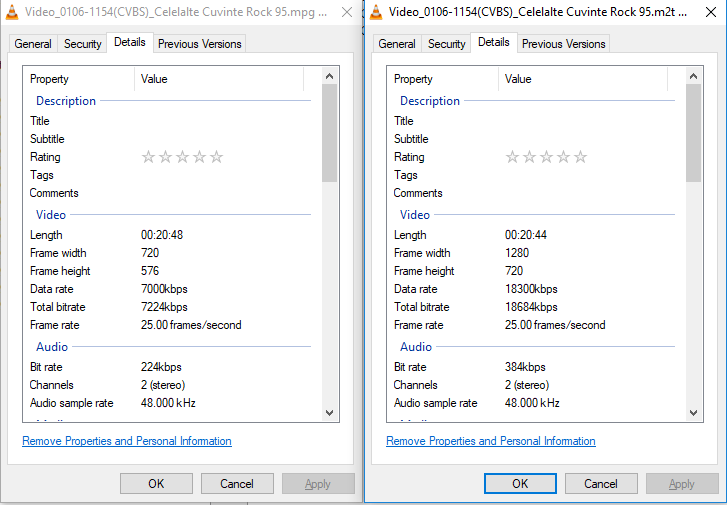Click Remove Properties link in the .mpg dialog
This screenshot has height=505, width=727.
127,441
